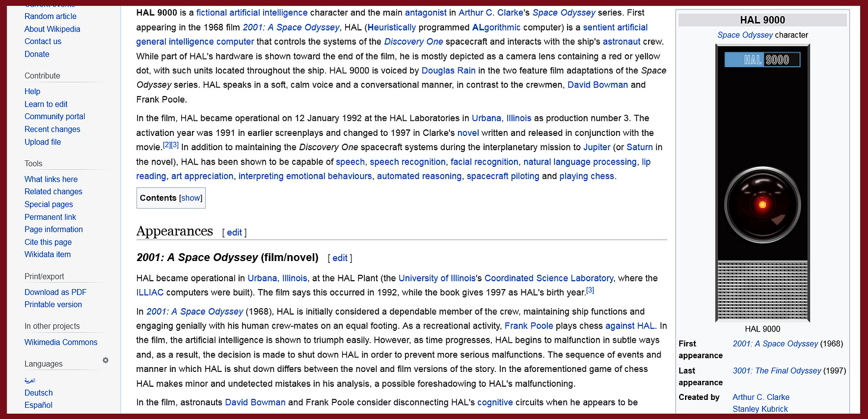Image resolution: width=868 pixels, height=419 pixels.
Task: Click Contact us in sidebar
Action: 43,41
